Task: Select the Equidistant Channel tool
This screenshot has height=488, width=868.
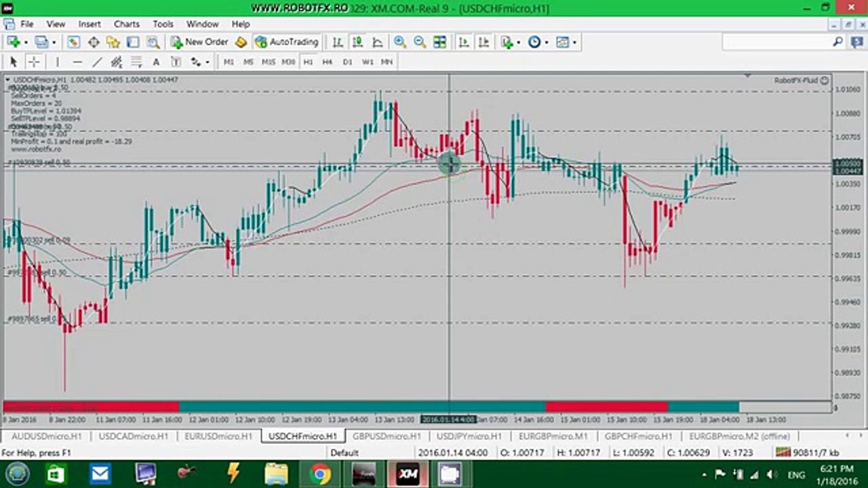Action: pyautogui.click(x=116, y=62)
